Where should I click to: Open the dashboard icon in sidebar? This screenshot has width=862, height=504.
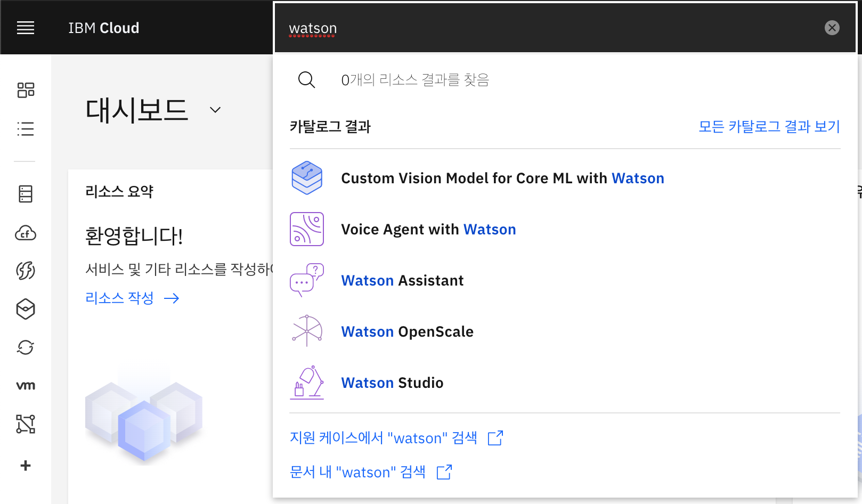pos(26,90)
